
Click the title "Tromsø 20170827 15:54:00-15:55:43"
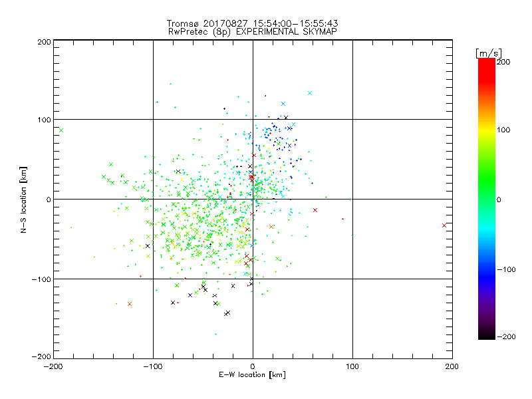click(252, 23)
